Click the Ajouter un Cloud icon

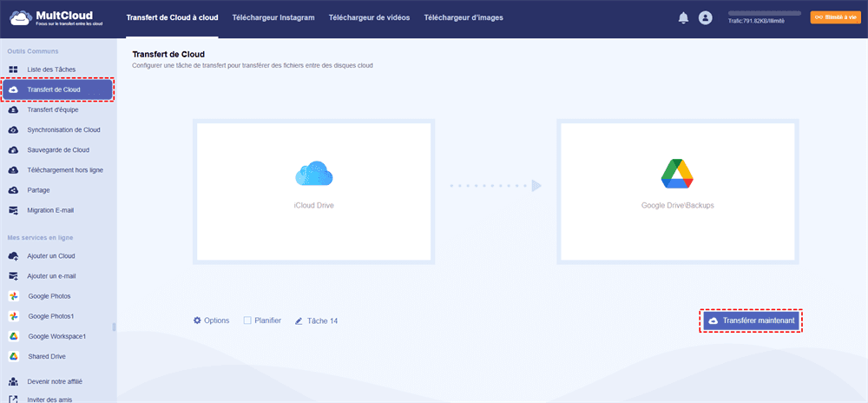click(x=13, y=256)
